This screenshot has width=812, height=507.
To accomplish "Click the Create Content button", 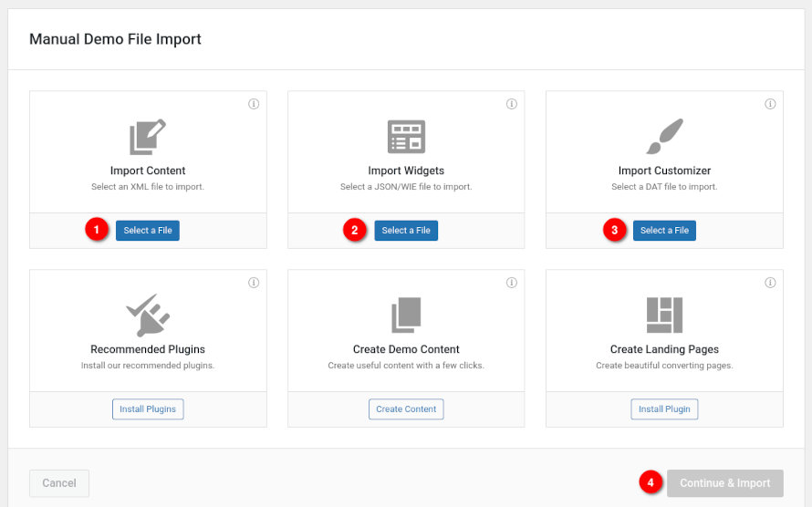I will [x=406, y=409].
